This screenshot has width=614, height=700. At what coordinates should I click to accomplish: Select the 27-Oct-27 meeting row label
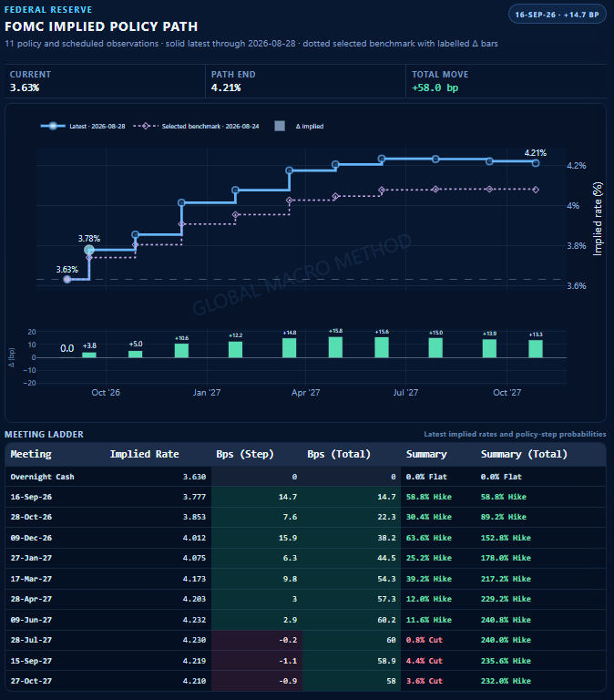(x=31, y=681)
